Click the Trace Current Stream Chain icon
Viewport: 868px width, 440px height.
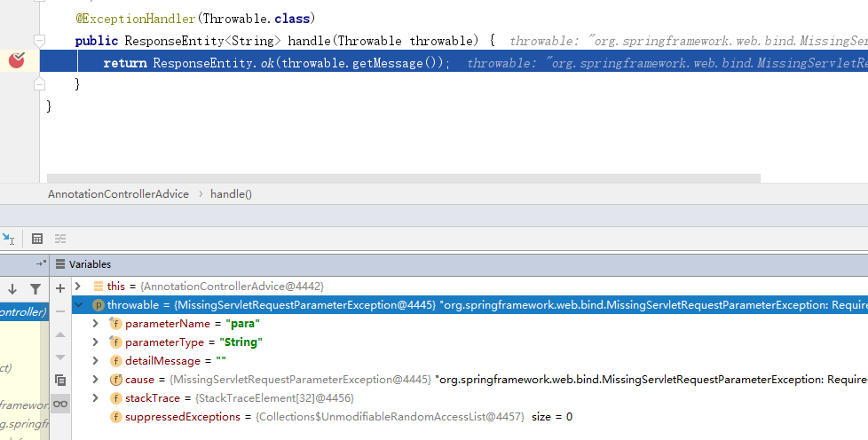pos(60,239)
